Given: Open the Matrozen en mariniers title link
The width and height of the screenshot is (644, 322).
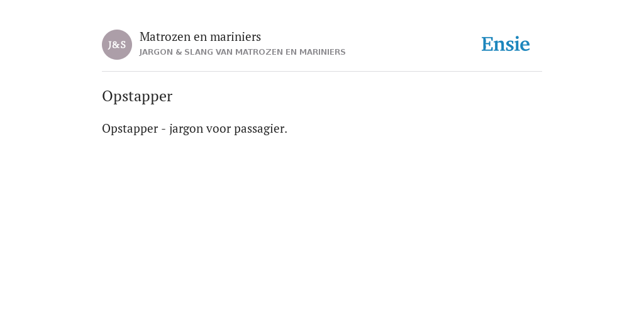Looking at the screenshot, I should (200, 37).
